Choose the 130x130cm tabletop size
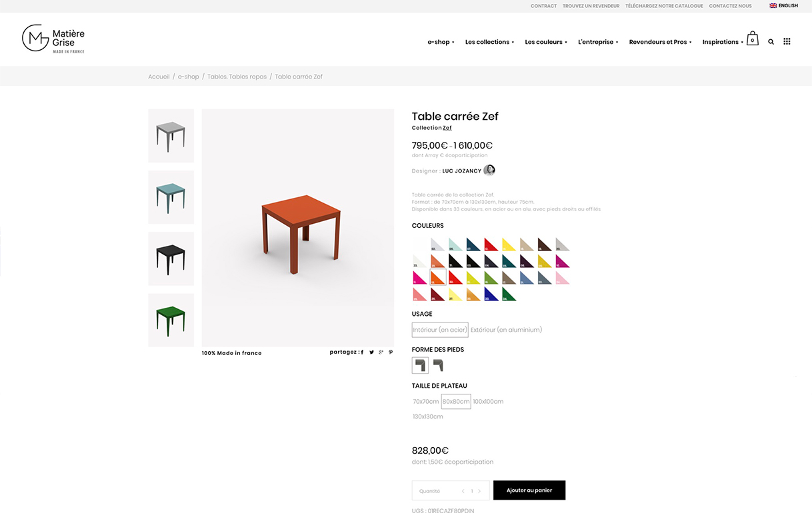 point(427,417)
